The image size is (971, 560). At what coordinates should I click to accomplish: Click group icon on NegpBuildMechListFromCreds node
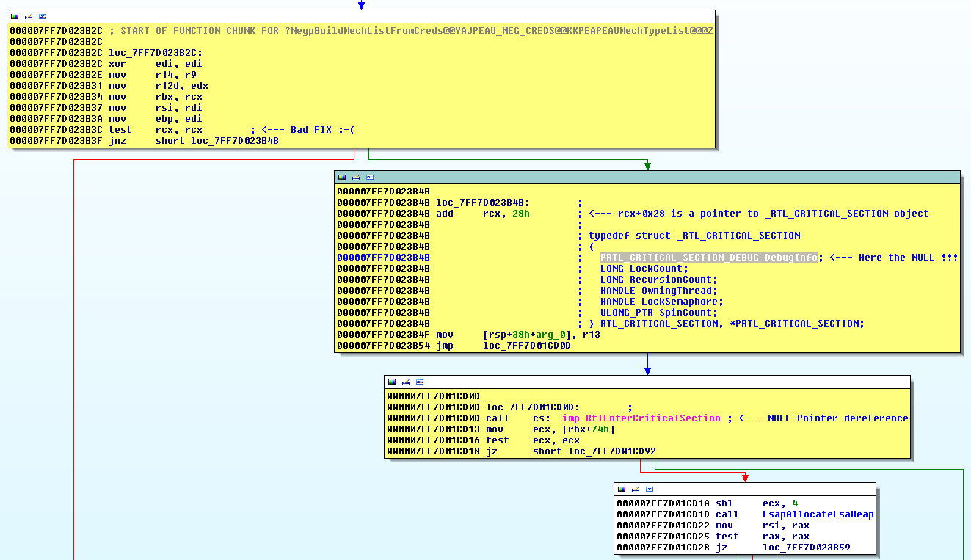pos(43,16)
